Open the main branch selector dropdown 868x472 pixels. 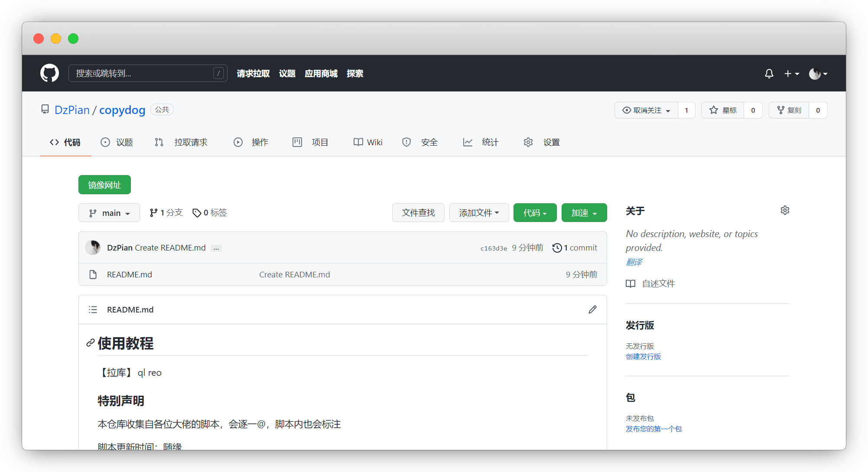[x=109, y=212]
